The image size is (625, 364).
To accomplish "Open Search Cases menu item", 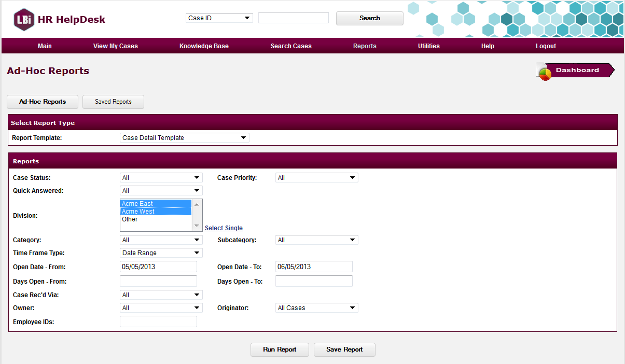I will pyautogui.click(x=291, y=46).
